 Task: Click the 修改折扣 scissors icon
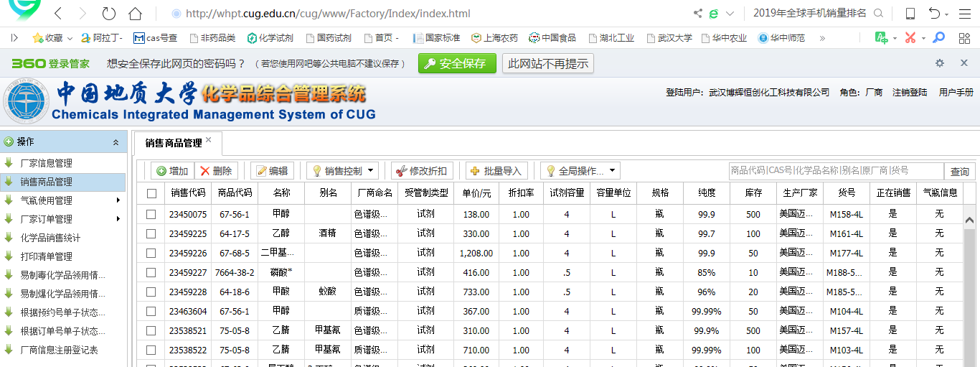pos(400,171)
